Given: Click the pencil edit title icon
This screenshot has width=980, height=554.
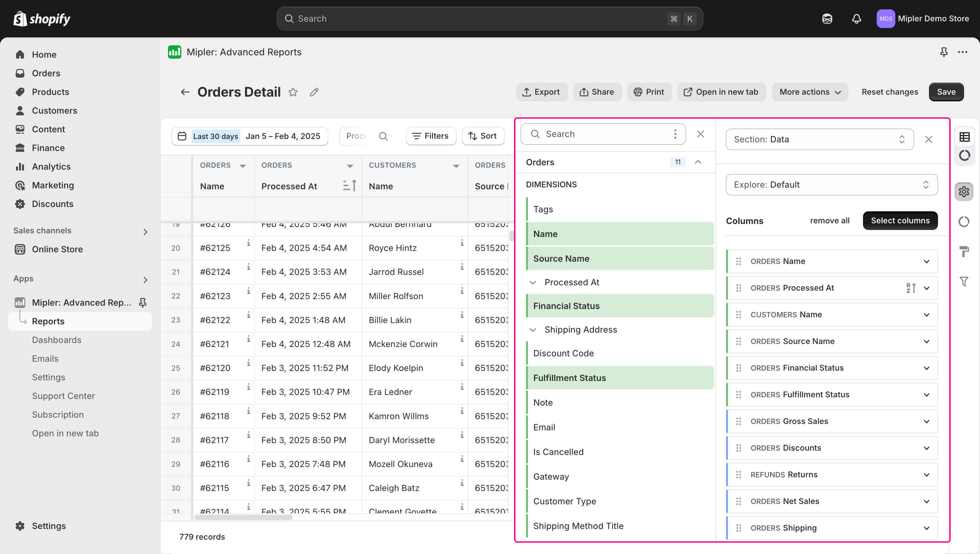Looking at the screenshot, I should pyautogui.click(x=314, y=92).
